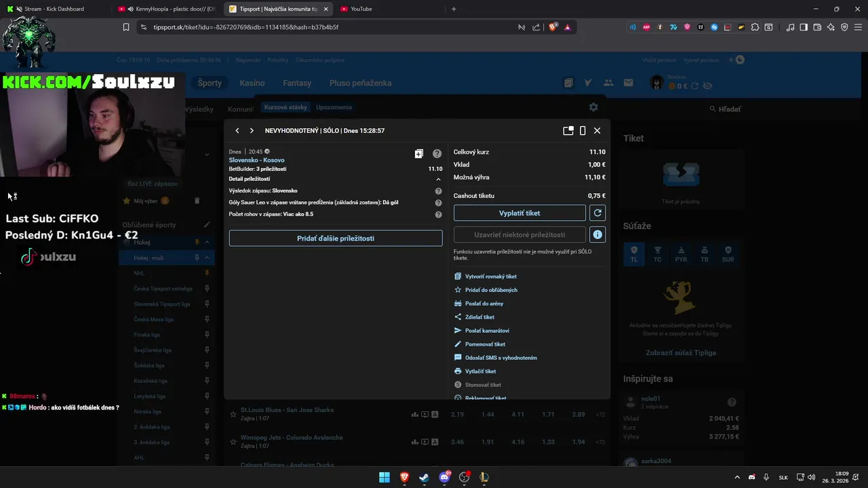Collapse the Detail príležitostí section
This screenshot has width=868, height=488.
coord(438,179)
